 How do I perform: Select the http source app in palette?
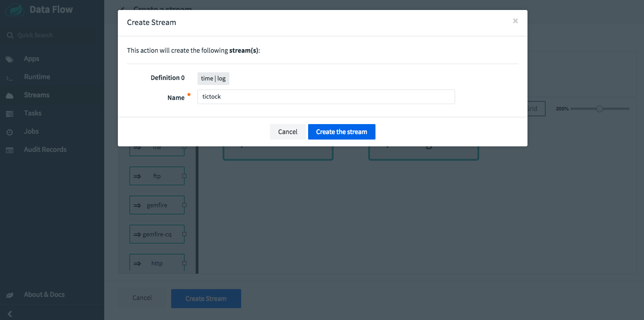(157, 264)
